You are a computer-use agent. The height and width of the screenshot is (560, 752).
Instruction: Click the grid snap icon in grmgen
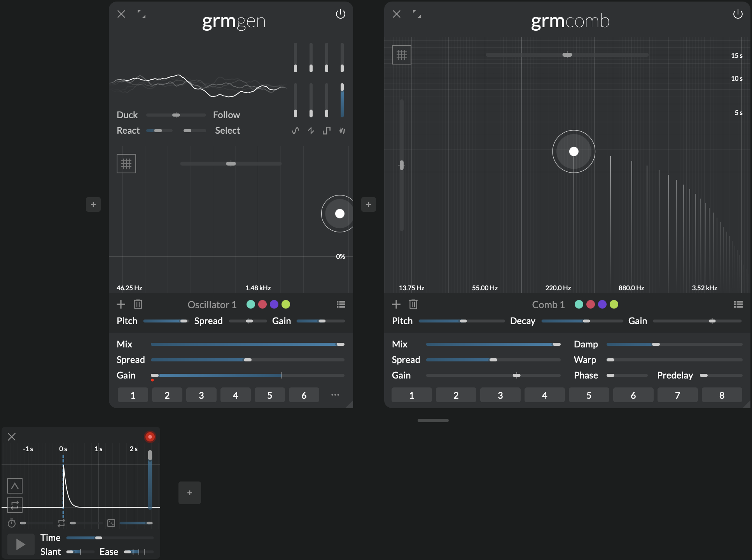click(126, 164)
